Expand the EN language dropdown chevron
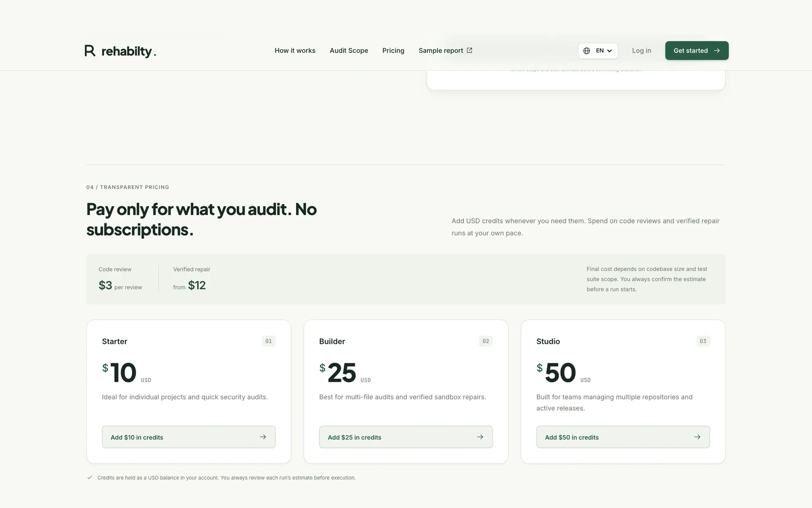 click(x=609, y=51)
